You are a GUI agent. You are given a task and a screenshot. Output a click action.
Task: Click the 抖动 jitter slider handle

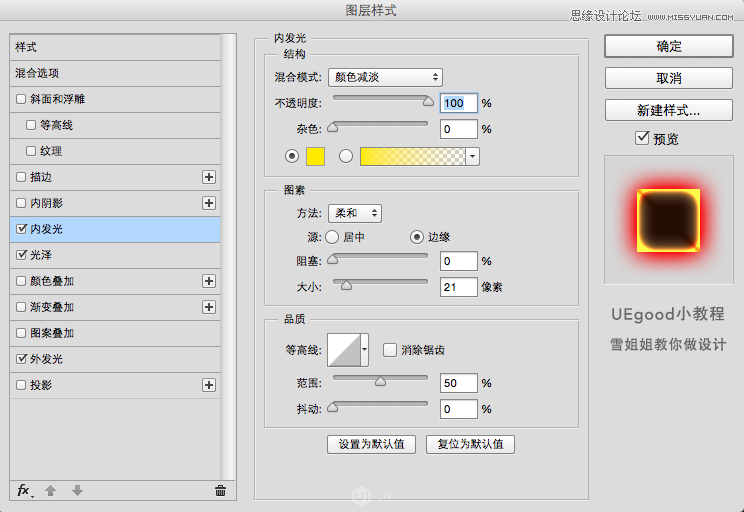click(x=333, y=407)
